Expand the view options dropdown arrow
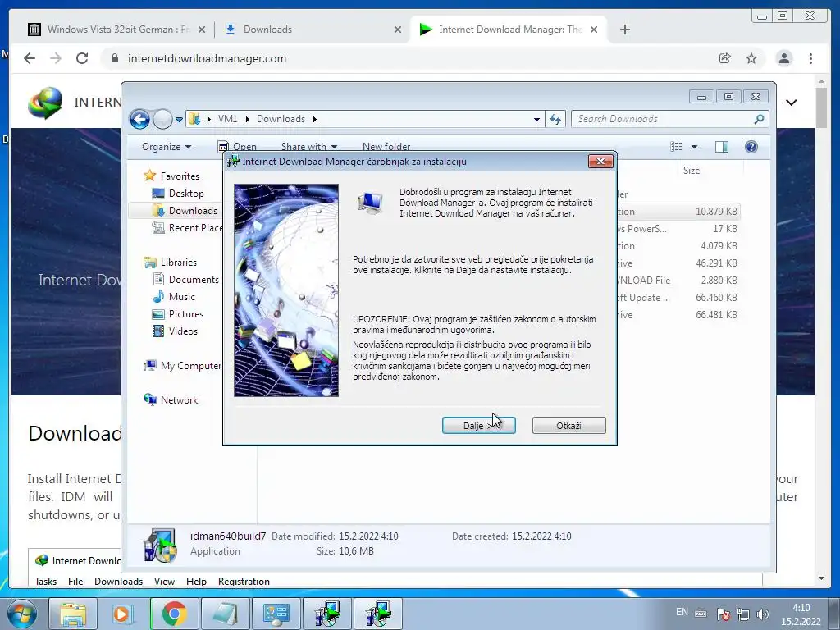 coord(694,147)
